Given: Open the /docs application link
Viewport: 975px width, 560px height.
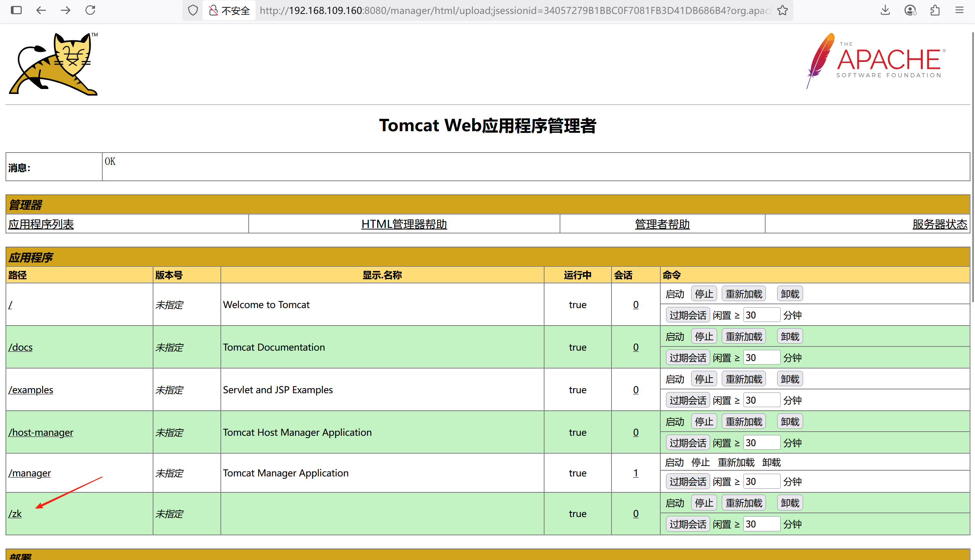Looking at the screenshot, I should pyautogui.click(x=21, y=347).
